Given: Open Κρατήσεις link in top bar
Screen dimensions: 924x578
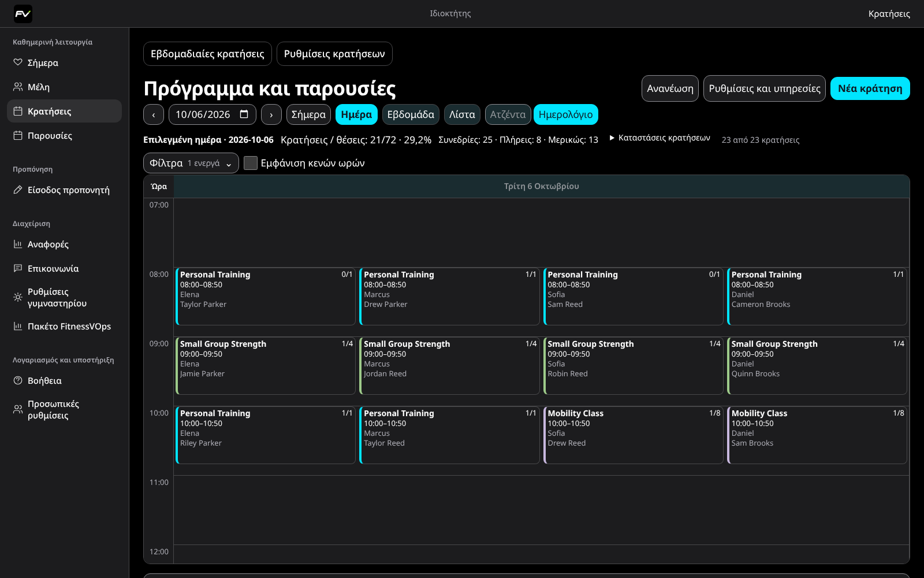Looking at the screenshot, I should (889, 14).
